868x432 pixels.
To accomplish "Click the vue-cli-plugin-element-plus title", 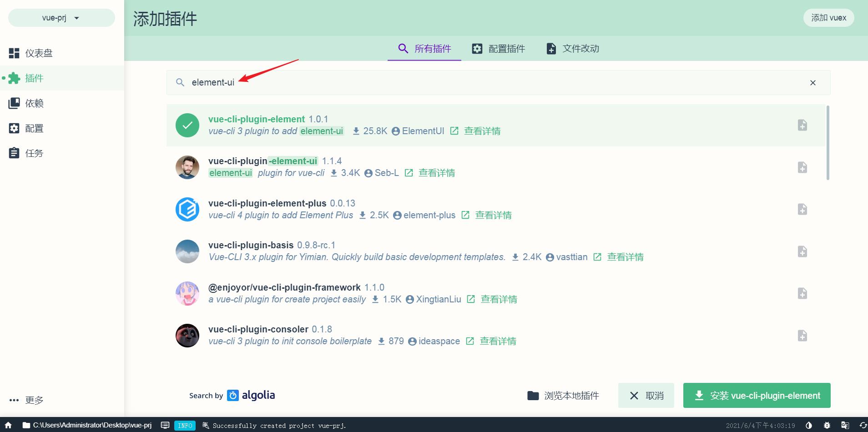I will click(267, 203).
